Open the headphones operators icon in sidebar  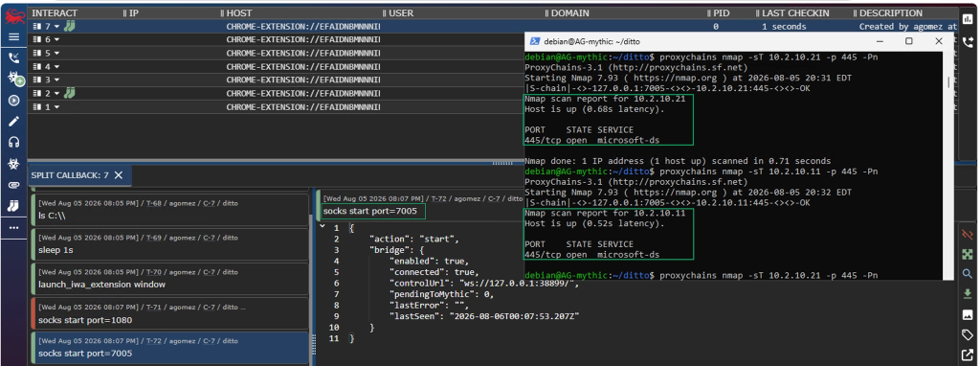click(13, 143)
